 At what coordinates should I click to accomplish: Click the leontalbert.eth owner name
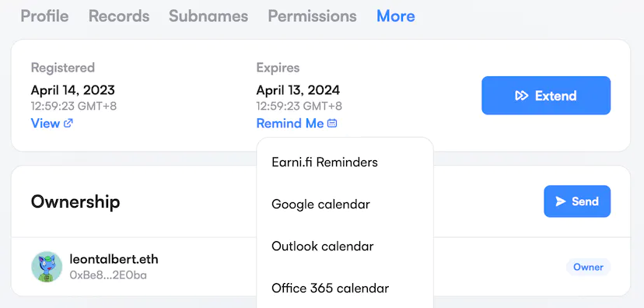114,260
